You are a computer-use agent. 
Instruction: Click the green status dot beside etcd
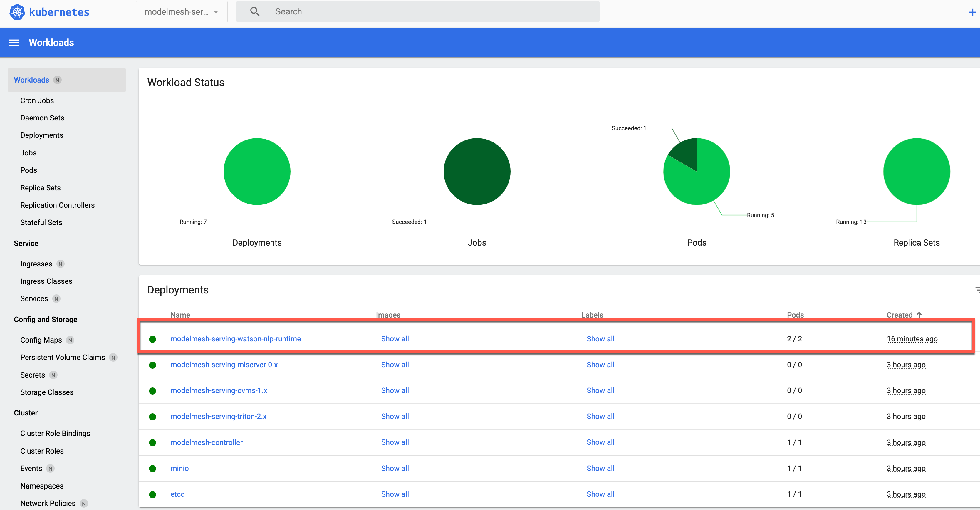153,494
